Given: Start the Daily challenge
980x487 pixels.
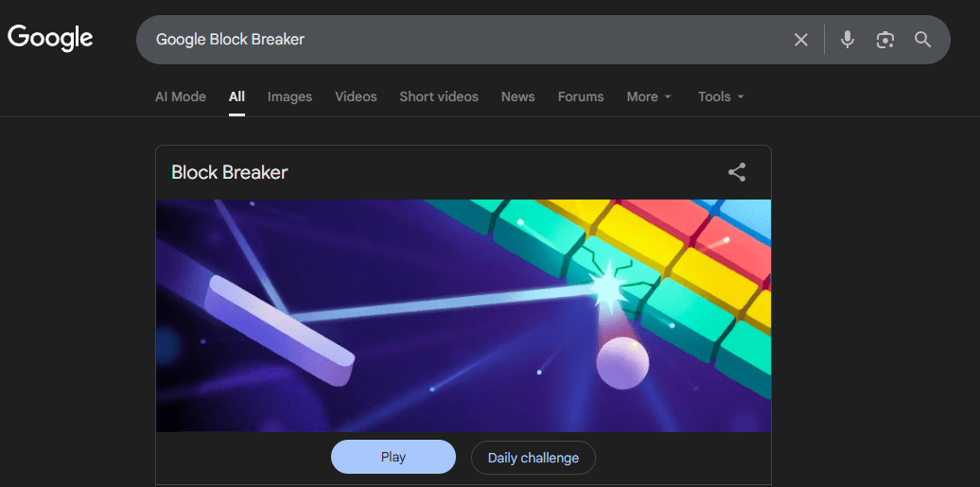Looking at the screenshot, I should coord(534,458).
